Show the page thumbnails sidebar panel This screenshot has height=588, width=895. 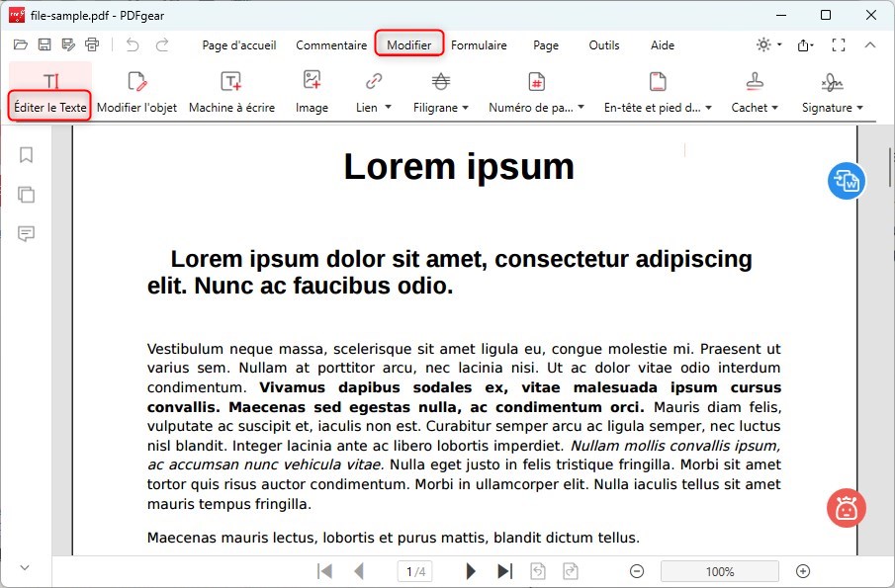pos(27,195)
